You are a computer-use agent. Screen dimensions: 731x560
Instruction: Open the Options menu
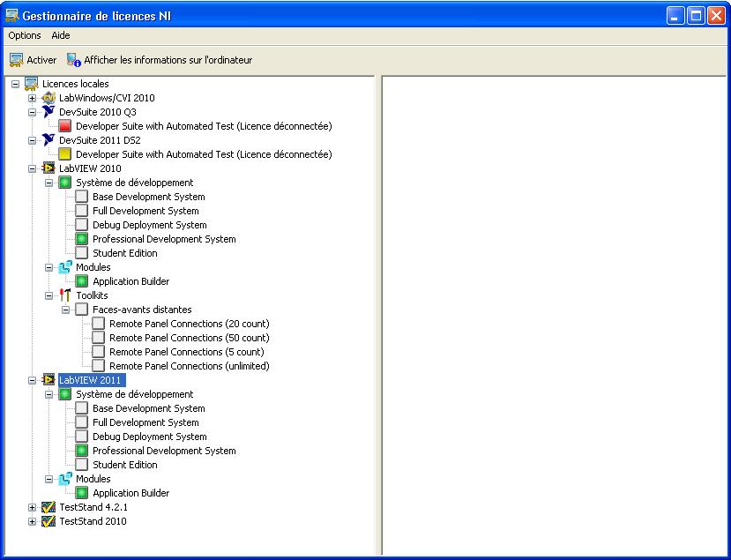tap(25, 35)
